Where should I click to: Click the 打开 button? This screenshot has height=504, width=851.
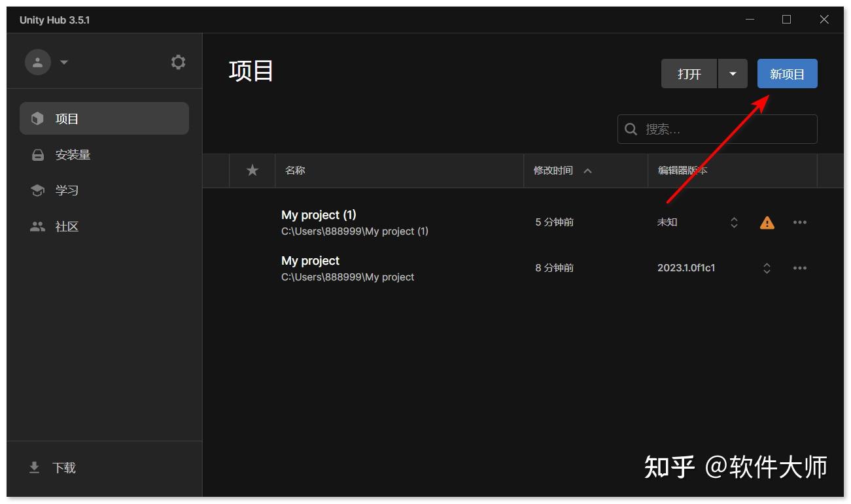(688, 73)
